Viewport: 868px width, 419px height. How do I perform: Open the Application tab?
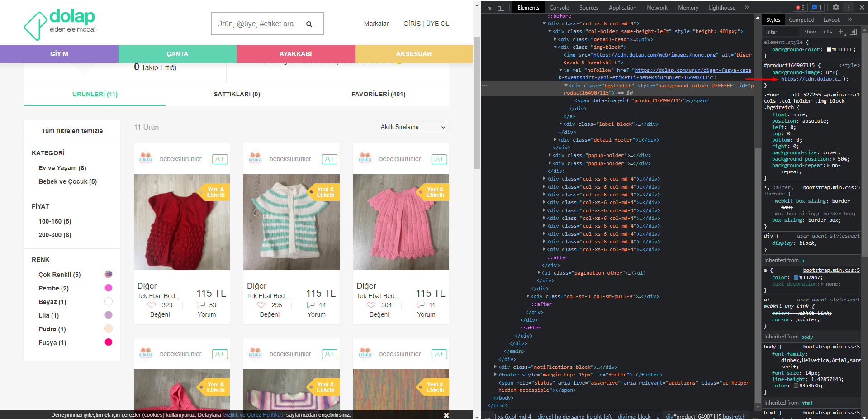click(622, 7)
